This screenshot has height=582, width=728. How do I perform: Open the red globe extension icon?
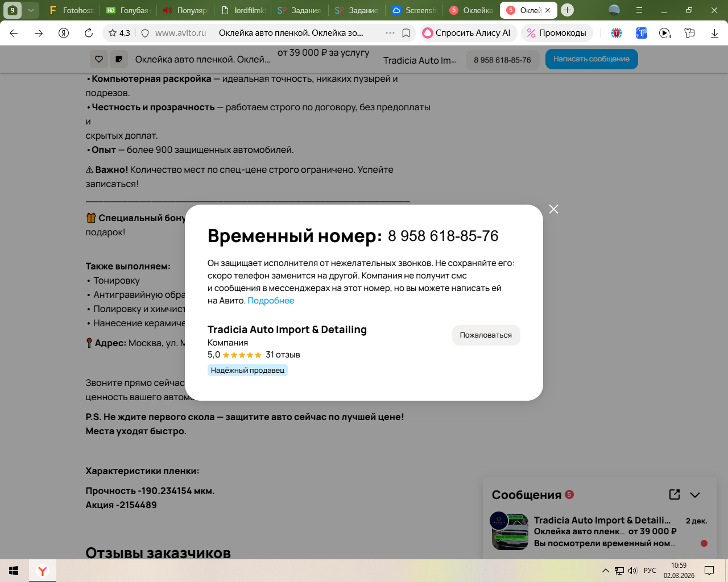pos(617,33)
